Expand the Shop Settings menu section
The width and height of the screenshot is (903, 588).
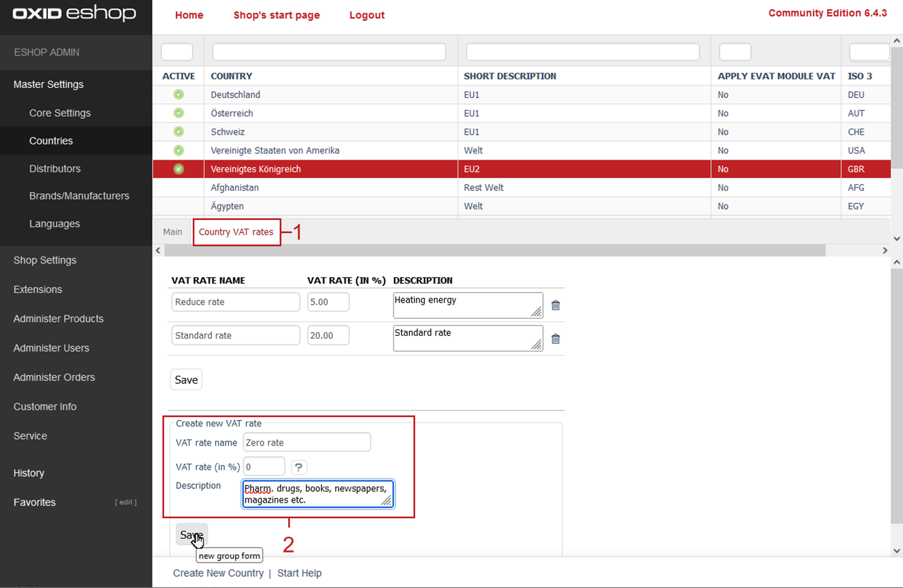coord(45,260)
